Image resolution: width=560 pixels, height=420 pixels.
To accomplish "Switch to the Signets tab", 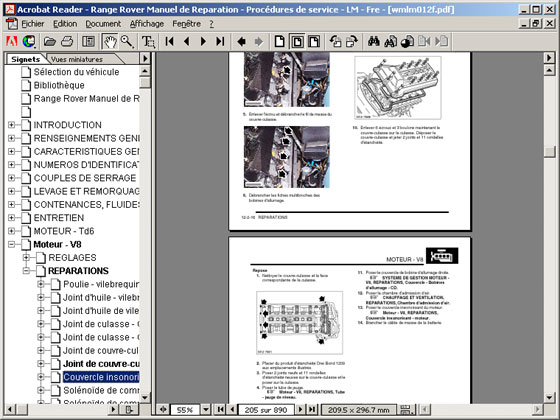I will pyautogui.click(x=25, y=59).
